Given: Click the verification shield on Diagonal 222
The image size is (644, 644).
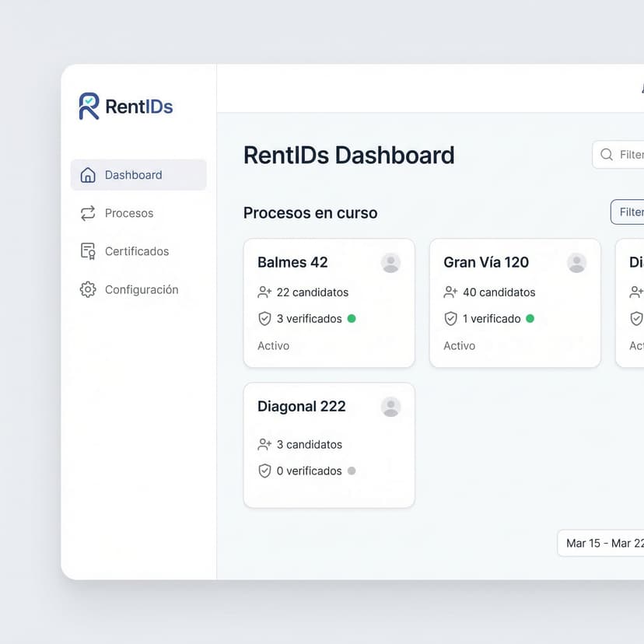Looking at the screenshot, I should pos(265,471).
